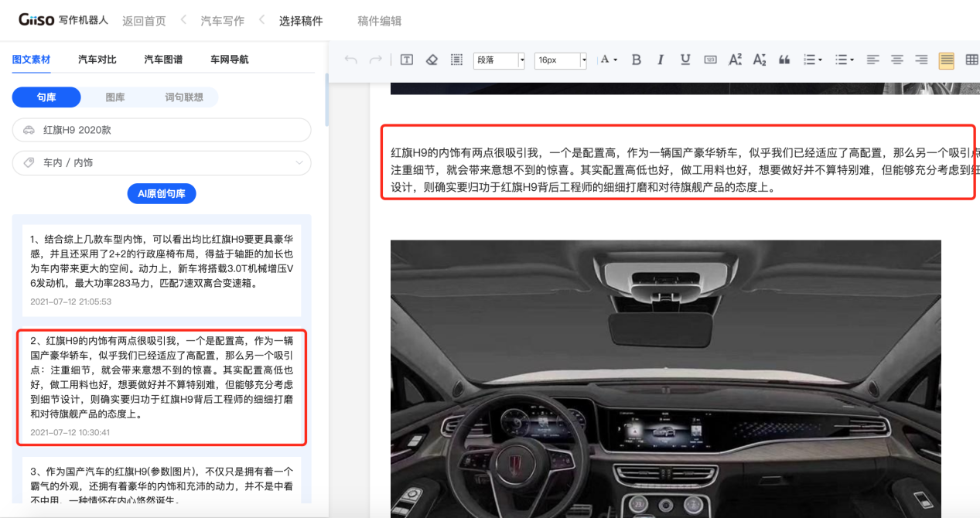Viewport: 980px width, 518px height.
Task: Click the car icon in model field
Action: tap(29, 130)
